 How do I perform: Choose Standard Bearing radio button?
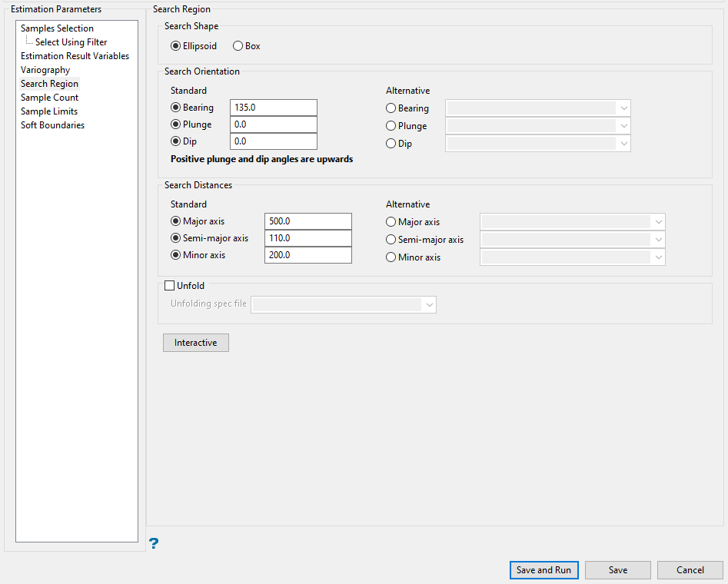pos(175,108)
